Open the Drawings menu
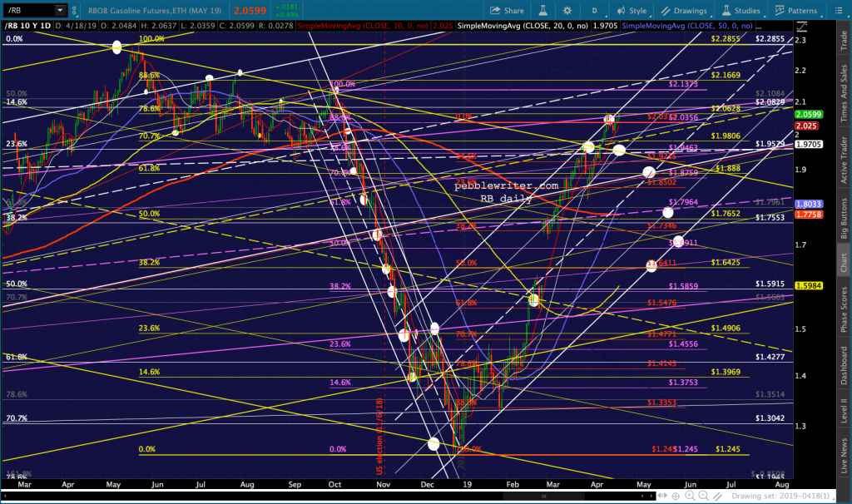852x504 pixels. [x=684, y=10]
